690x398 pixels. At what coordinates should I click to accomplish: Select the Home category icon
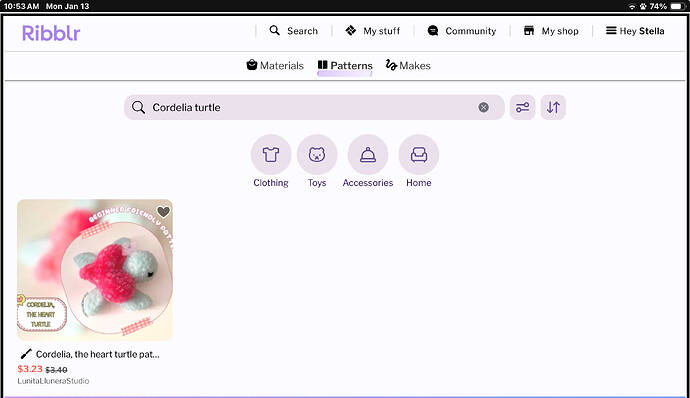418,155
